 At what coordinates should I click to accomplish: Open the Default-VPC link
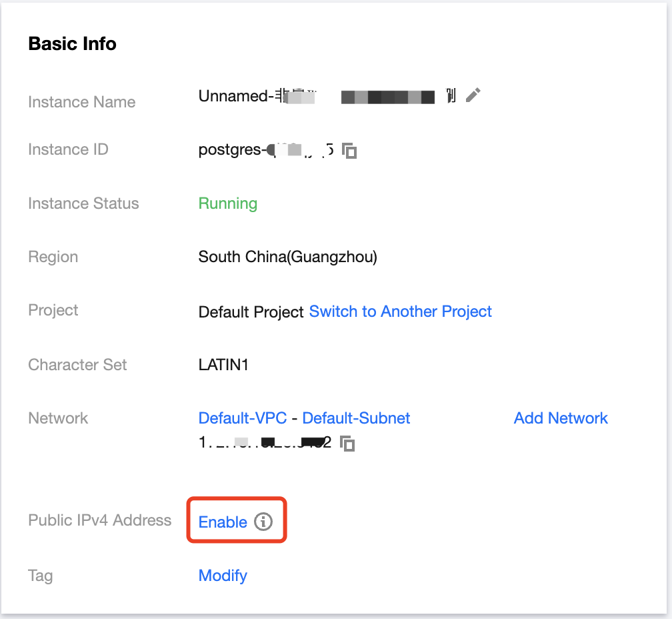[243, 418]
